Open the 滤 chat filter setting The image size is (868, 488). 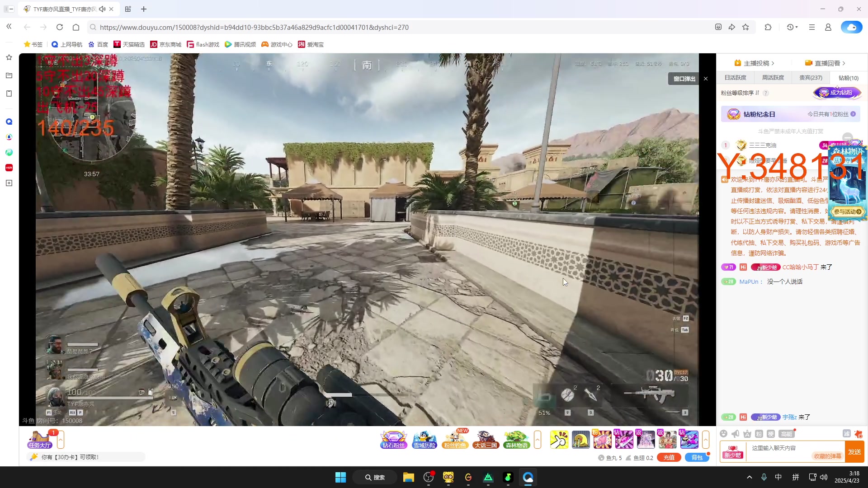click(847, 434)
